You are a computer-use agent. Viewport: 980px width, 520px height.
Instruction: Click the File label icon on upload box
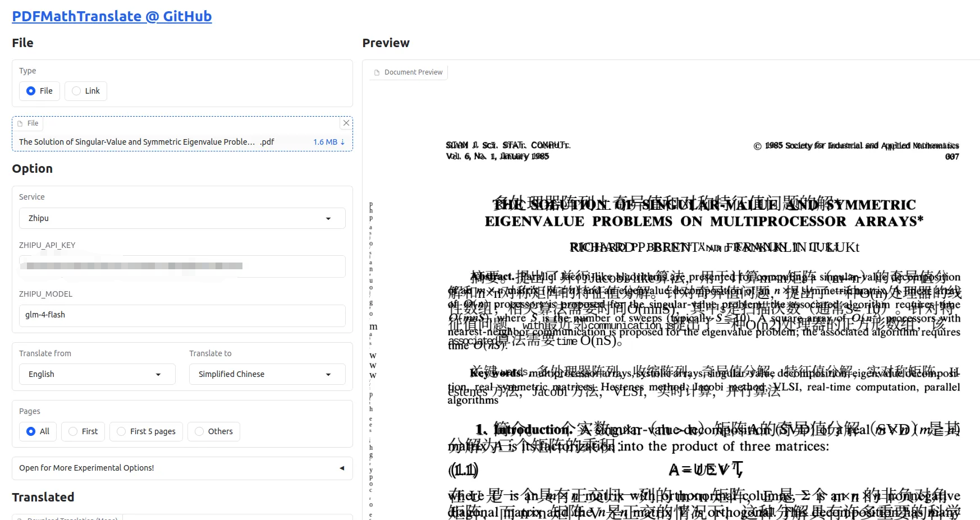(20, 123)
